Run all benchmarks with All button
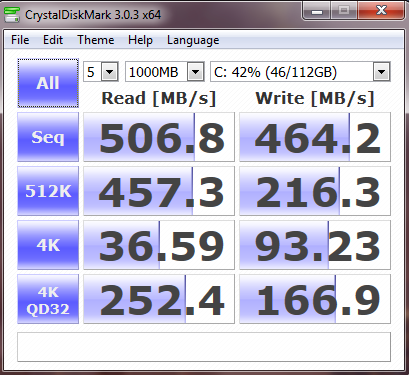The image size is (409, 375). click(48, 83)
